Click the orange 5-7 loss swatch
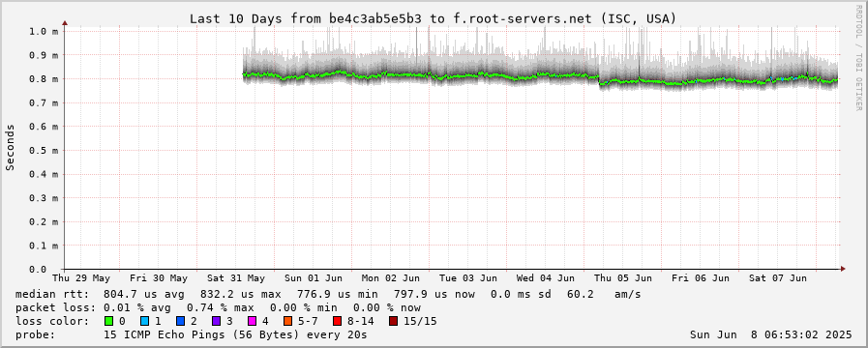868x348 pixels. tap(286, 321)
